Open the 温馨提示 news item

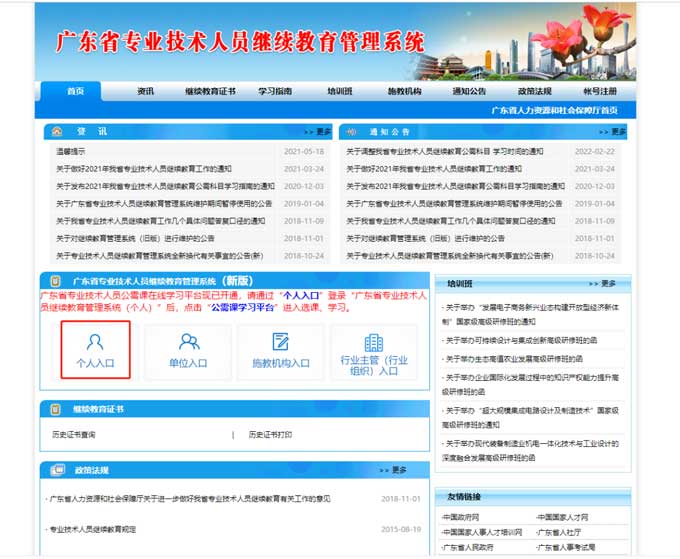[71, 151]
